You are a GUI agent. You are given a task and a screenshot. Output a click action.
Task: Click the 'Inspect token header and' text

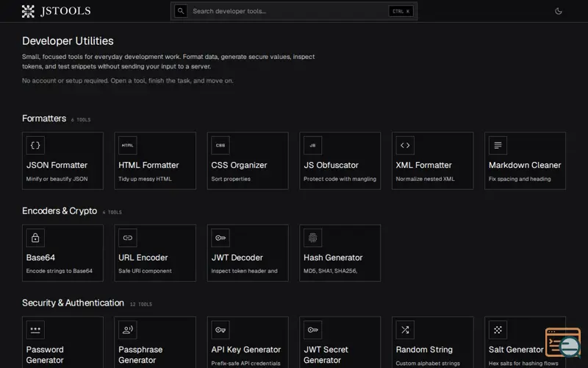pyautogui.click(x=244, y=271)
